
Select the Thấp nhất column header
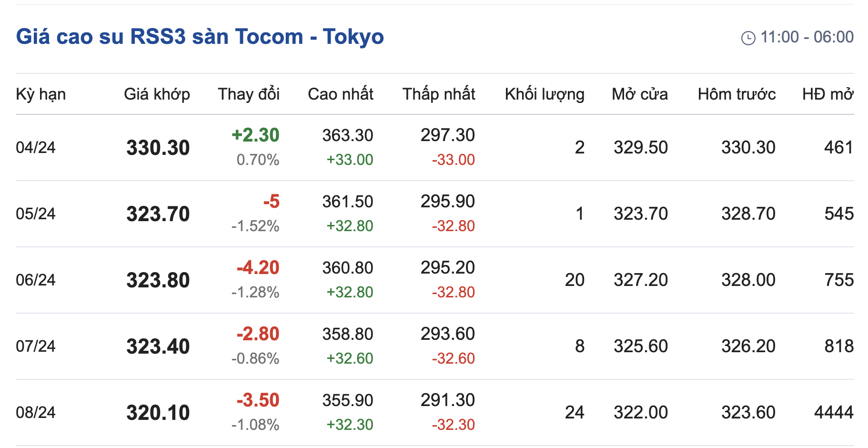click(x=439, y=94)
